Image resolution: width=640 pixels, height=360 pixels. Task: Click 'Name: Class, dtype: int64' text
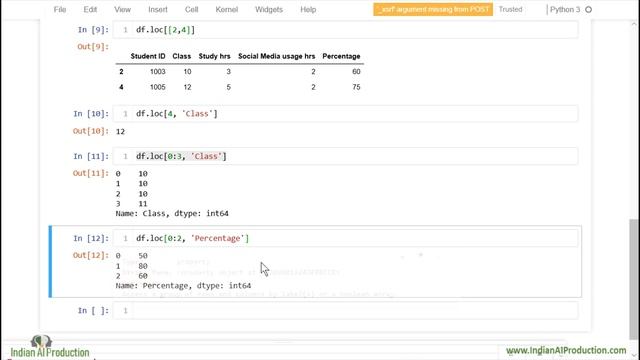coord(172,213)
